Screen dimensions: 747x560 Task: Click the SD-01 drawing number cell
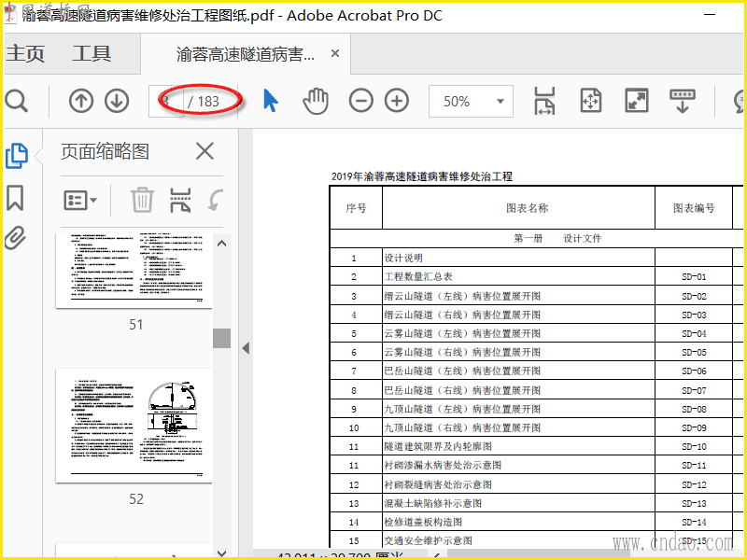pos(694,276)
